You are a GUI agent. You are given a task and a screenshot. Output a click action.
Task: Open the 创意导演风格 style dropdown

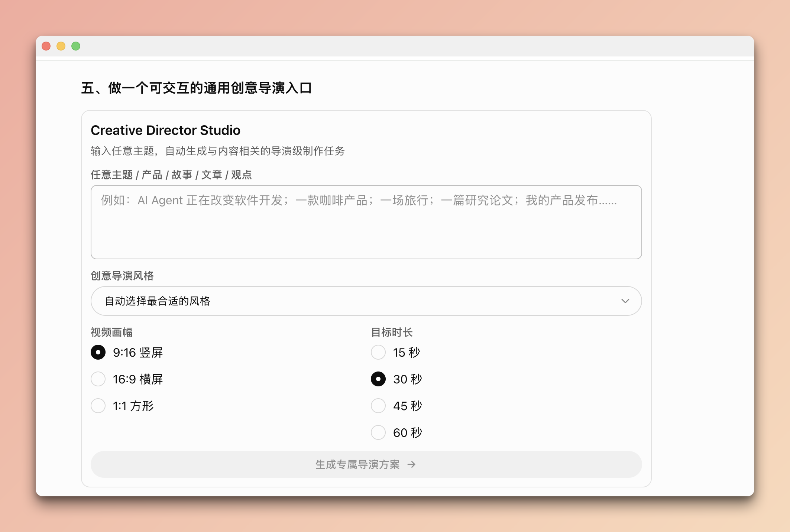point(366,301)
